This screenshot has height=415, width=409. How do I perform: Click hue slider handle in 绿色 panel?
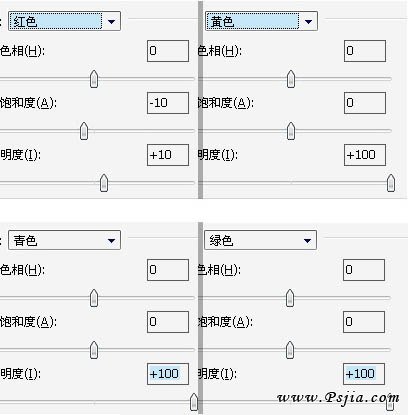(x=290, y=298)
